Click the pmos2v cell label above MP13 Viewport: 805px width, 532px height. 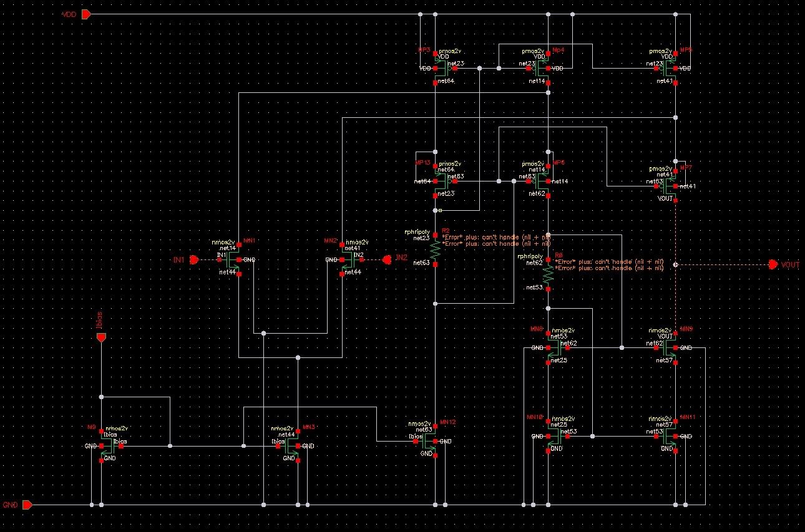coord(449,163)
